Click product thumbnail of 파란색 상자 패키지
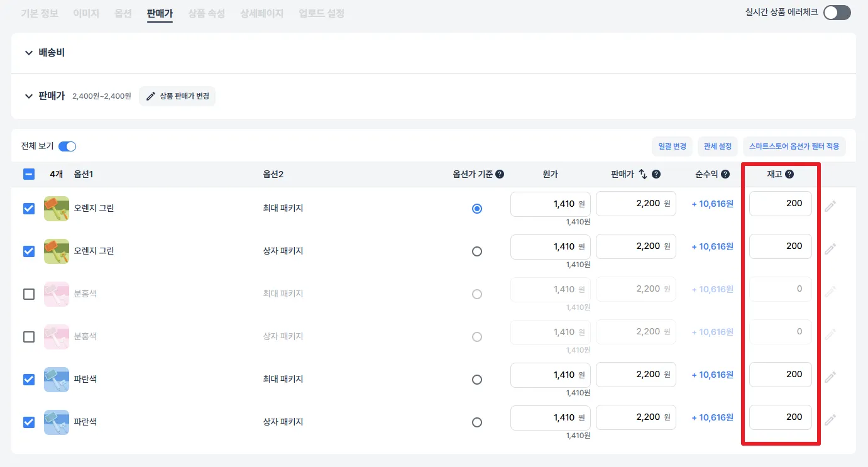Image resolution: width=868 pixels, height=467 pixels. [x=57, y=422]
